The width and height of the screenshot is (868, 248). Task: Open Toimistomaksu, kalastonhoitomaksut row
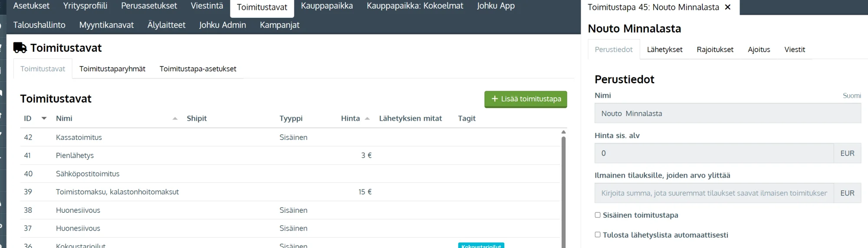pyautogui.click(x=290, y=192)
